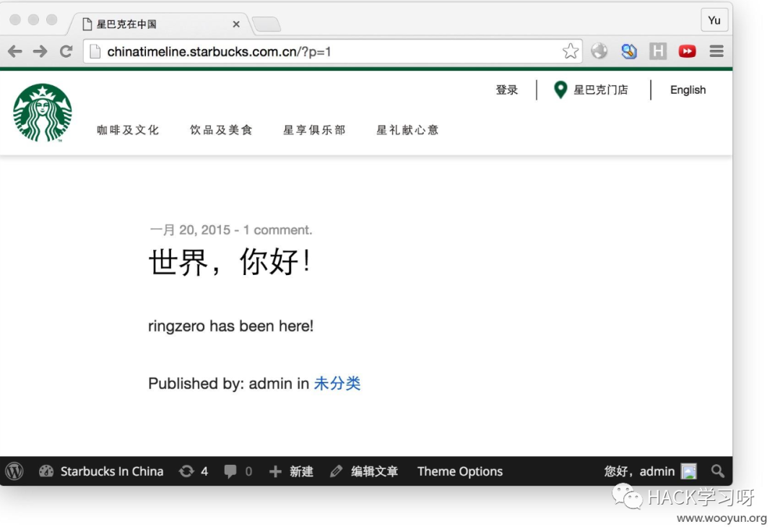Open the Chrome hamburger menu
Image resolution: width=780 pixels, height=532 pixels.
[x=716, y=51]
